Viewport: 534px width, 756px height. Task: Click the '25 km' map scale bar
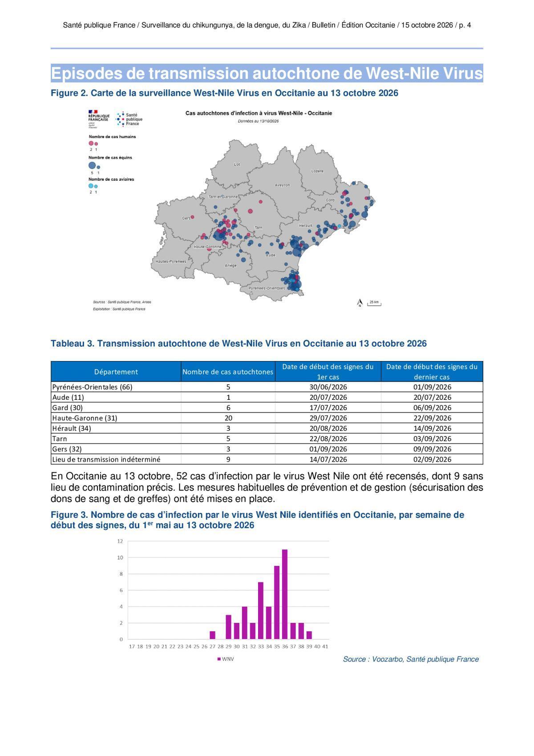coord(374,303)
